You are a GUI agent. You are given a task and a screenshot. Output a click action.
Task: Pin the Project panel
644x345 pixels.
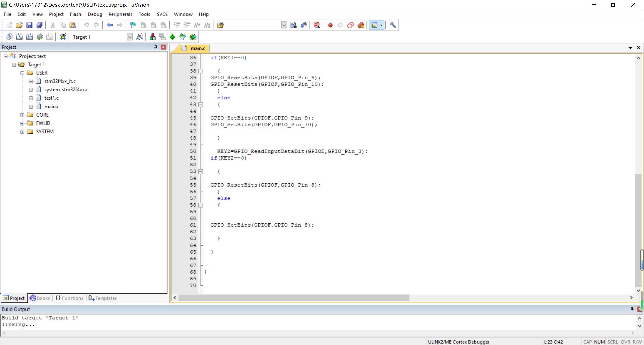156,47
